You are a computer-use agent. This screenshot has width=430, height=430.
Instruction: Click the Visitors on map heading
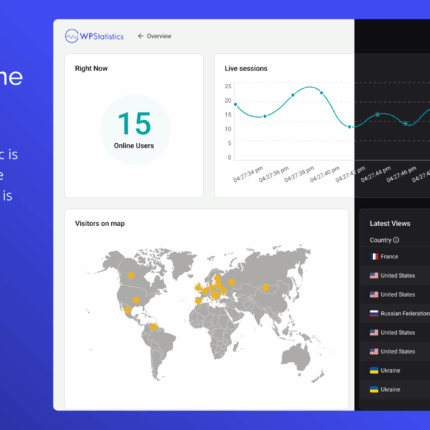(x=100, y=224)
